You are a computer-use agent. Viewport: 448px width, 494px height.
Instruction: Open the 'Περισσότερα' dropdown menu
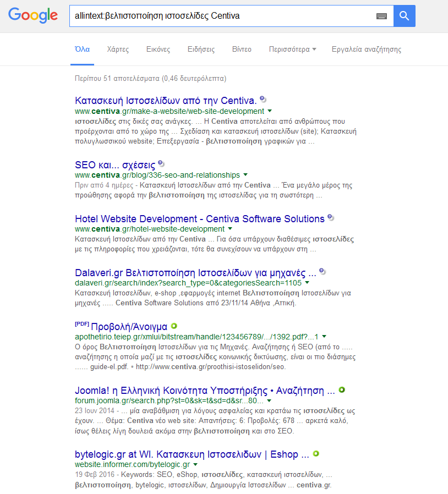[292, 50]
